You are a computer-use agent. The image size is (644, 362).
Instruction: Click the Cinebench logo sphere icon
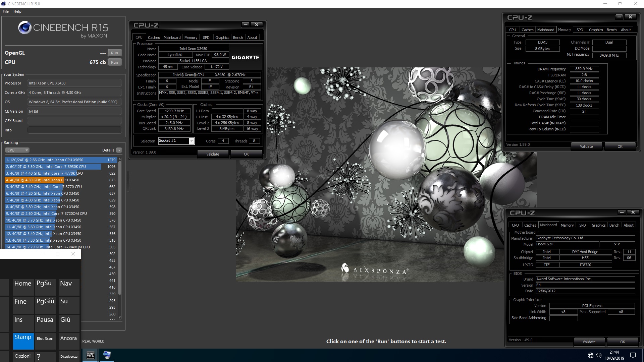pos(24,27)
